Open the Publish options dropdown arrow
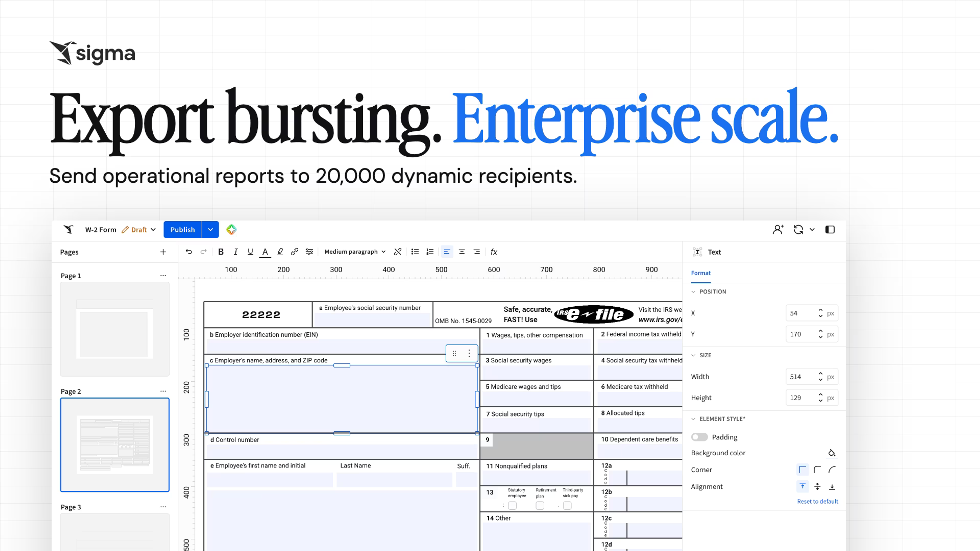 click(x=210, y=229)
